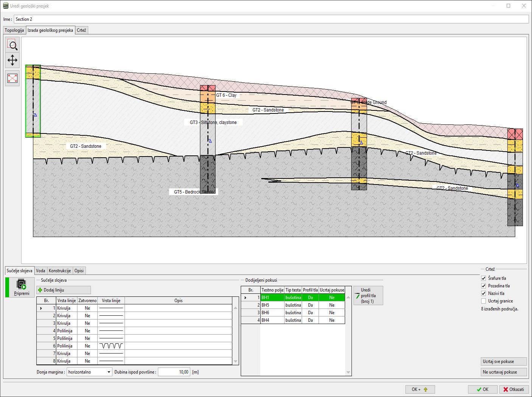532x397 pixels.
Task: Cancel with the Otkazati button
Action: point(513,389)
